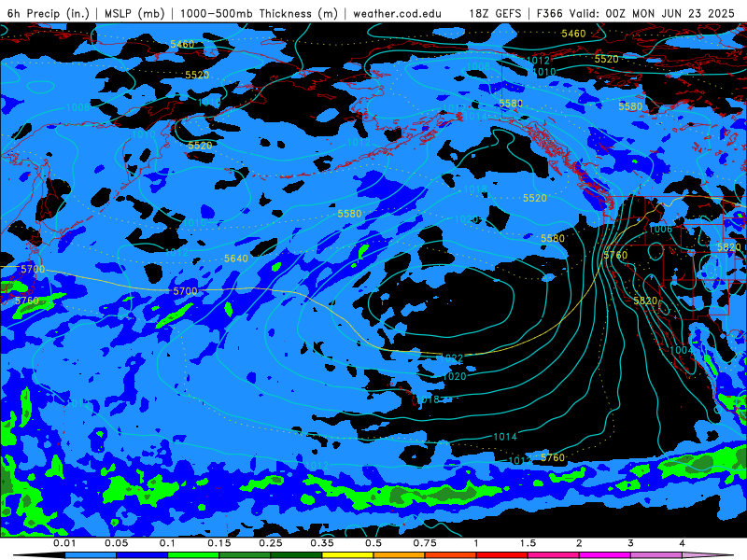This screenshot has width=747, height=560.
Task: Select the medium green 0.15–0.25 legend swatch
Action: (245, 555)
